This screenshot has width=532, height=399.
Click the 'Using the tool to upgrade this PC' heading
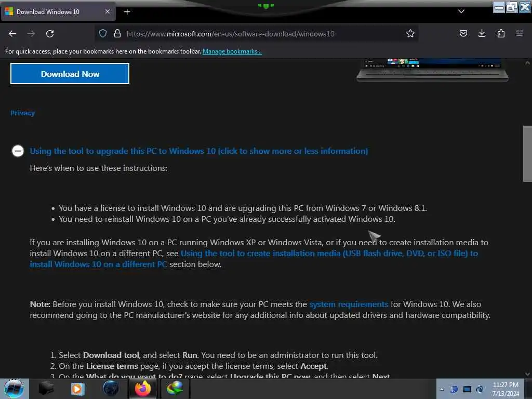coord(199,151)
